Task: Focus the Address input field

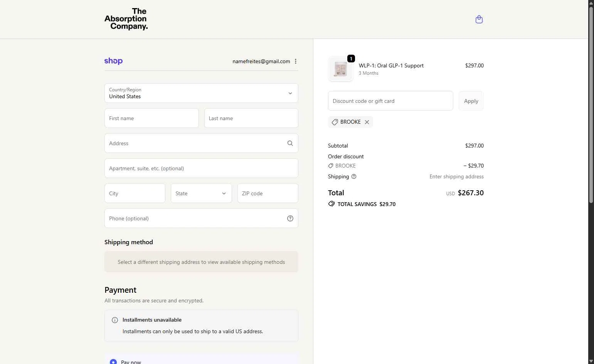Action: point(201,143)
